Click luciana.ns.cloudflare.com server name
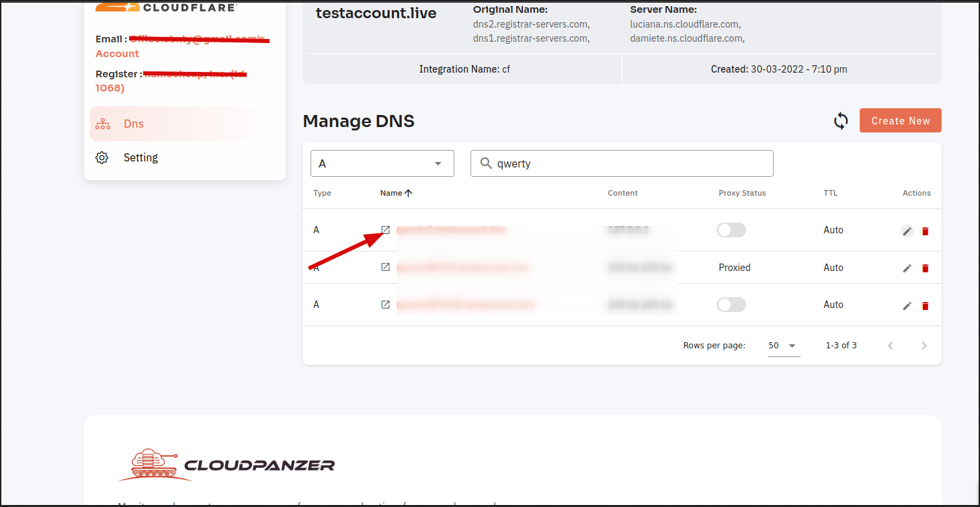This screenshot has height=507, width=980. point(686,24)
